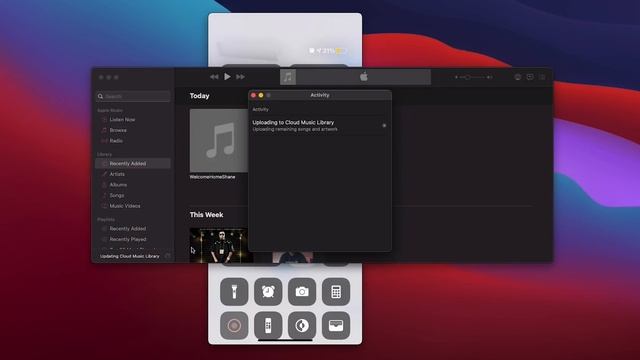The image size is (640, 360).
Task: Click the activity spinner beside Updating status
Action: click(x=167, y=256)
